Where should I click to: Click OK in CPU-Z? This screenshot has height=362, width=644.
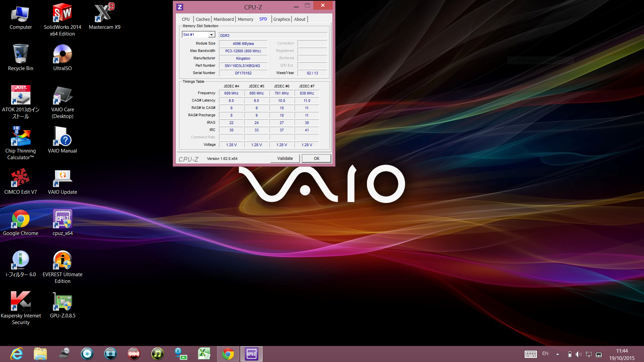tap(316, 159)
